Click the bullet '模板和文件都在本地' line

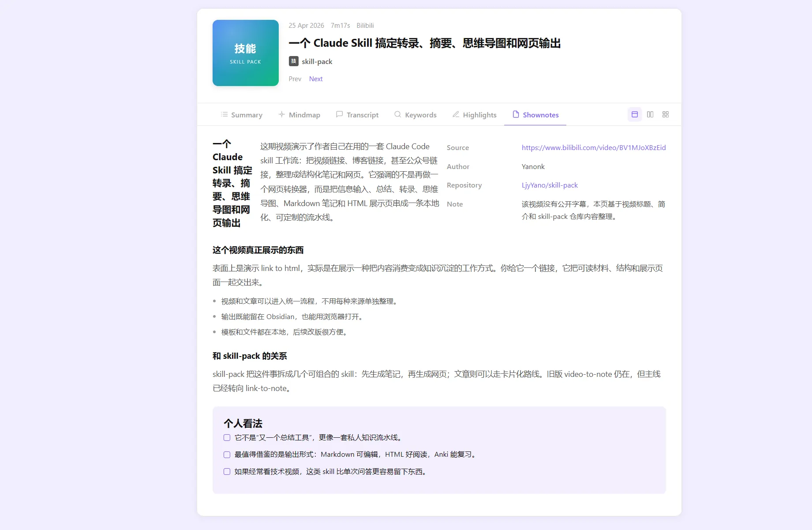click(x=285, y=332)
